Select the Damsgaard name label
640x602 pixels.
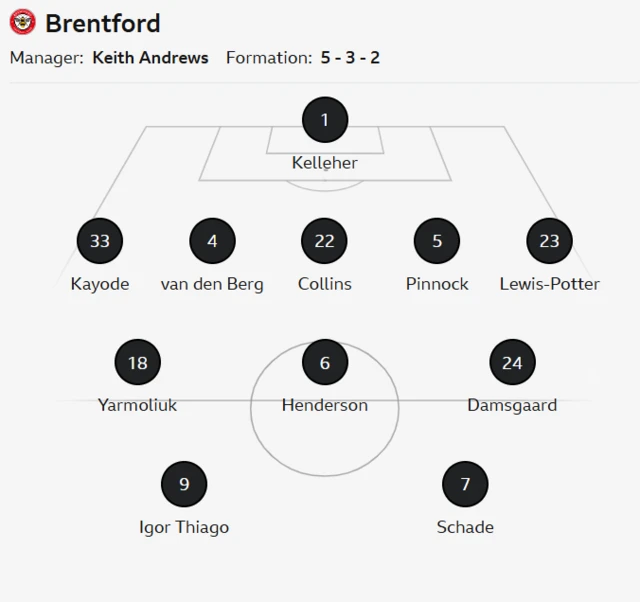[x=512, y=405]
